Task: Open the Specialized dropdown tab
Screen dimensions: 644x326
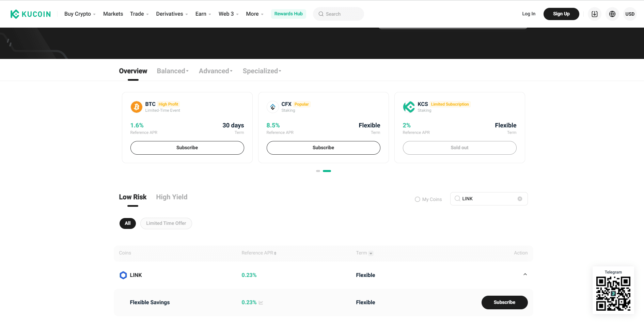Action: (x=262, y=71)
